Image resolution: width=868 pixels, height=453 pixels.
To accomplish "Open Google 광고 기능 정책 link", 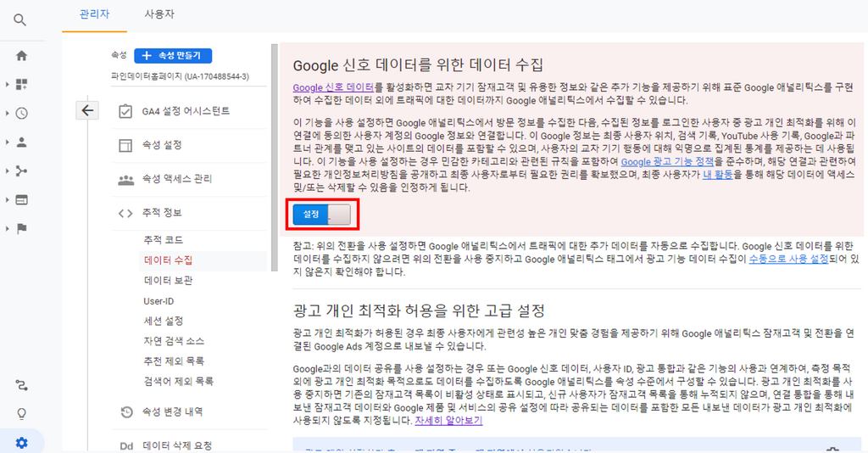I will pos(667,162).
